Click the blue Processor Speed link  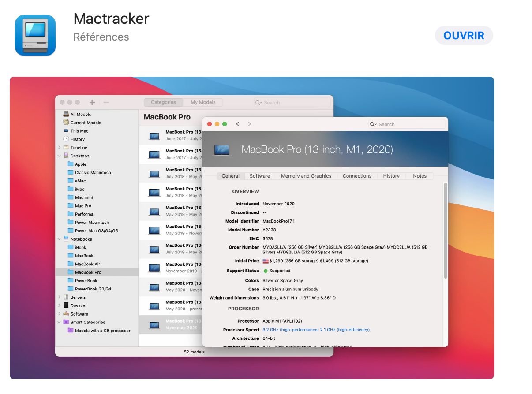(316, 330)
